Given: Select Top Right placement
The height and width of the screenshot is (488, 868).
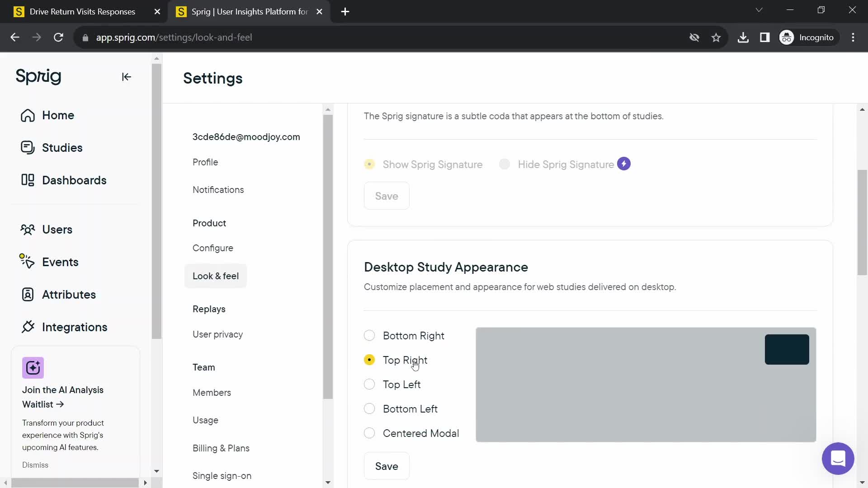Looking at the screenshot, I should coord(369,360).
